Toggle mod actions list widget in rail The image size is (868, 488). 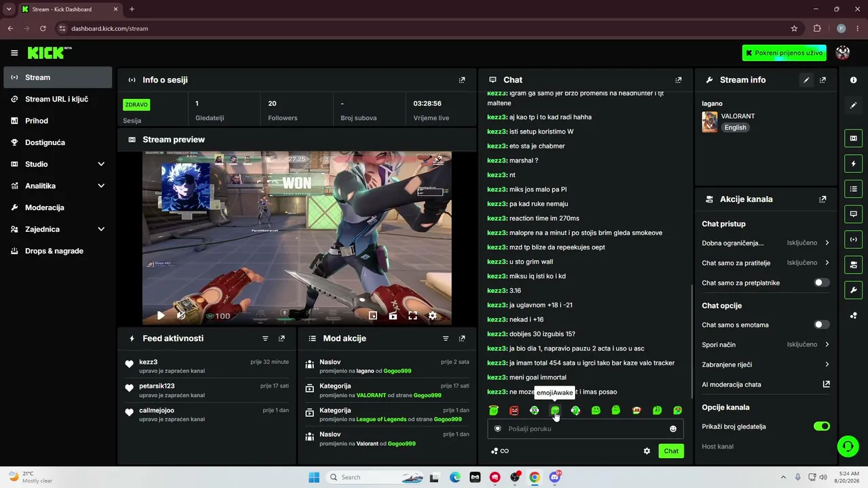click(853, 188)
